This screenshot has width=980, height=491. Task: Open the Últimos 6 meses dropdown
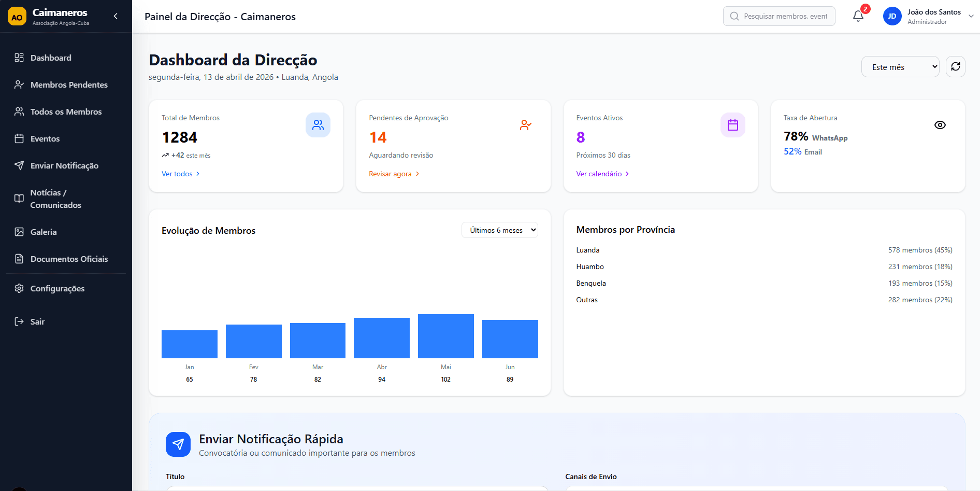(499, 230)
